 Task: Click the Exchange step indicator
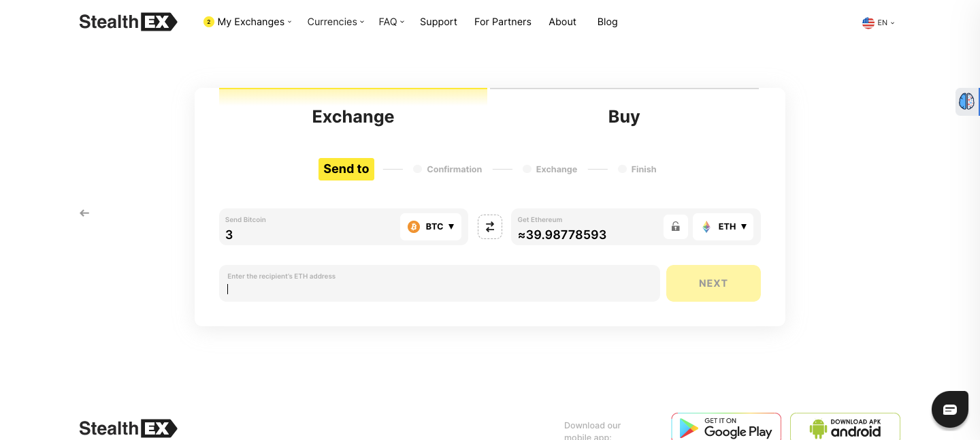(x=550, y=169)
